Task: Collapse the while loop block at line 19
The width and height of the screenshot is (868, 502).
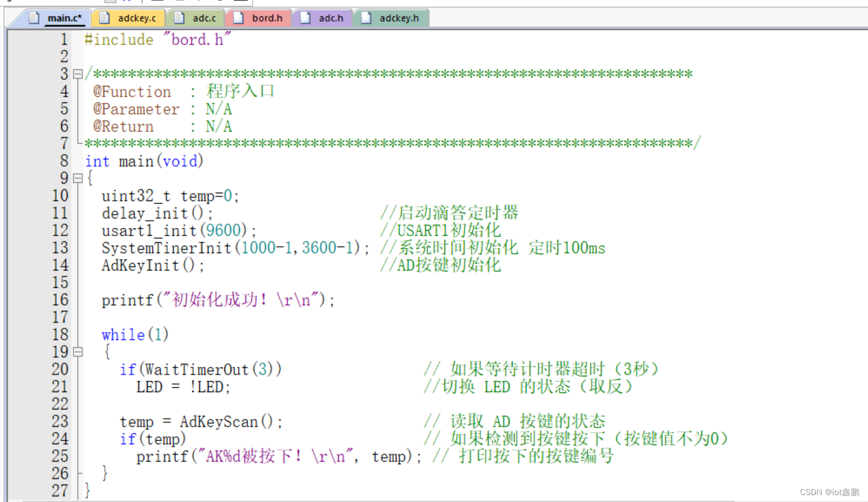Action: 78,352
